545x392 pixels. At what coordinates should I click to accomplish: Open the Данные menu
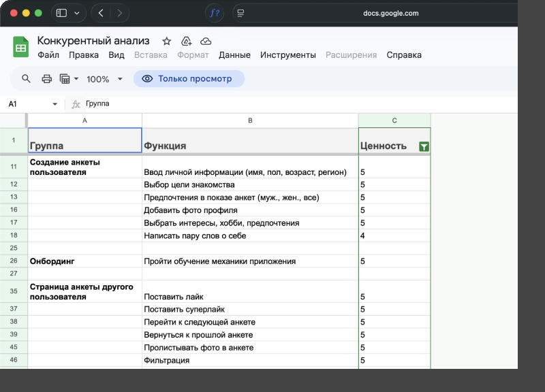pos(234,55)
